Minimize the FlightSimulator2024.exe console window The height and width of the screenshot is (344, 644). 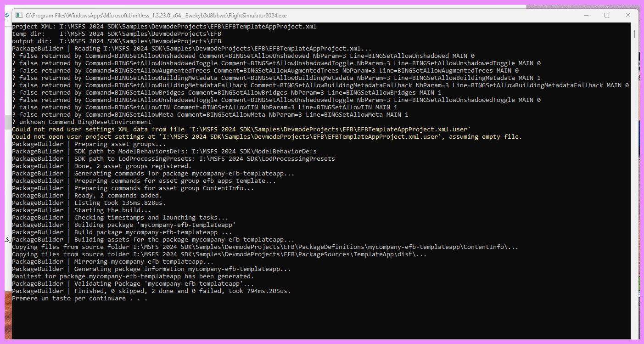[x=585, y=15]
